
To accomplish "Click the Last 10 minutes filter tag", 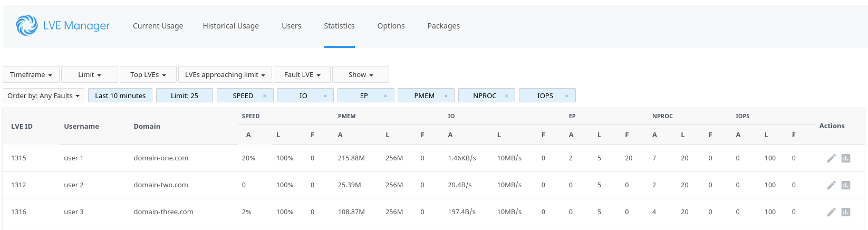I will pyautogui.click(x=120, y=95).
